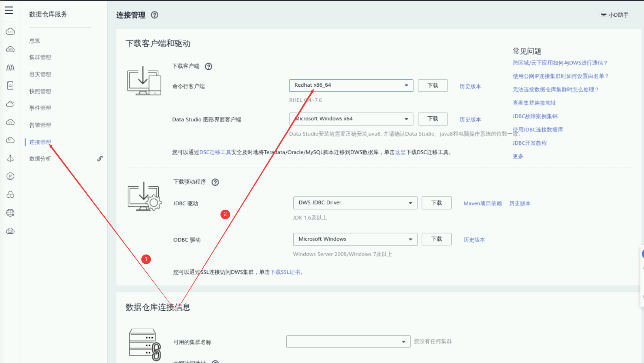Click the circled IP icon
The height and width of the screenshot is (363, 644).
[x=10, y=176]
